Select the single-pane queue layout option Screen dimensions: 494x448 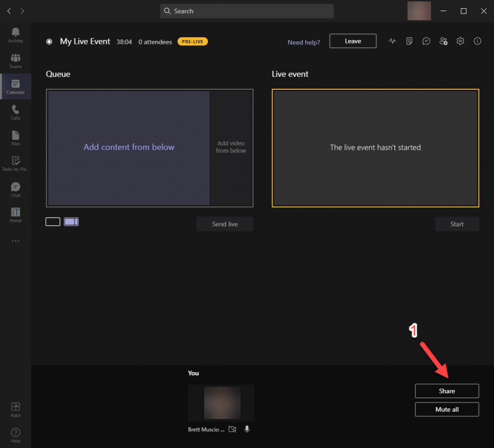tap(53, 221)
